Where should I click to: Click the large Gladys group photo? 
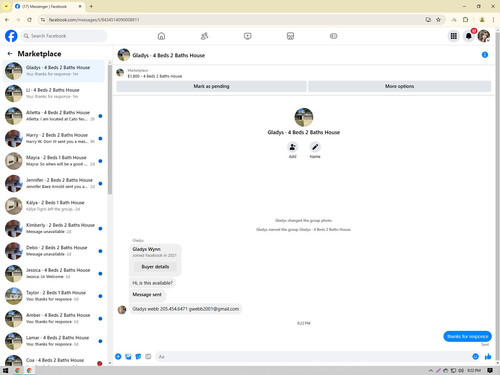(304, 117)
